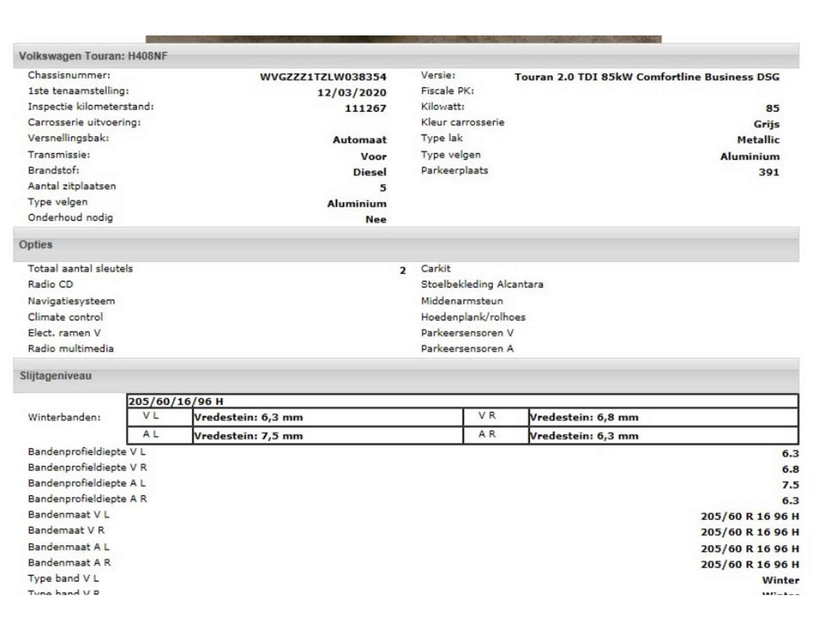Screen dimensions: 840x630
Task: Click the Voor transmission value
Action: (374, 157)
